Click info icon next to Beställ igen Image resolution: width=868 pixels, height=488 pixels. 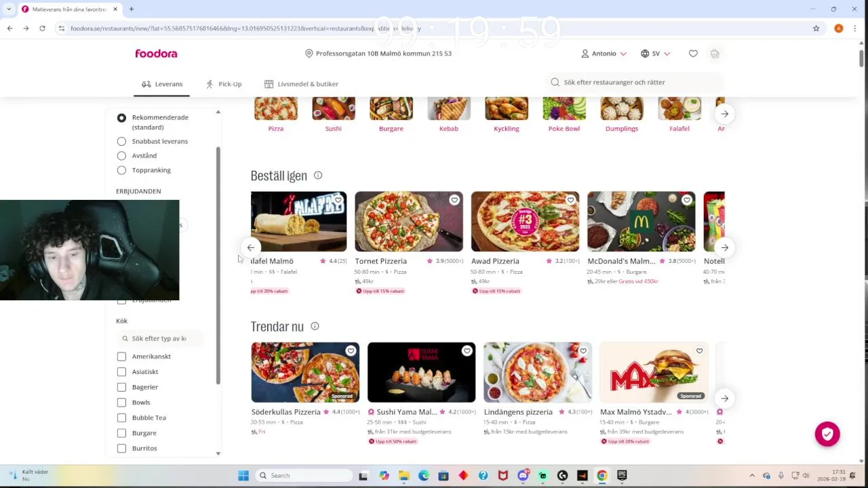click(318, 176)
